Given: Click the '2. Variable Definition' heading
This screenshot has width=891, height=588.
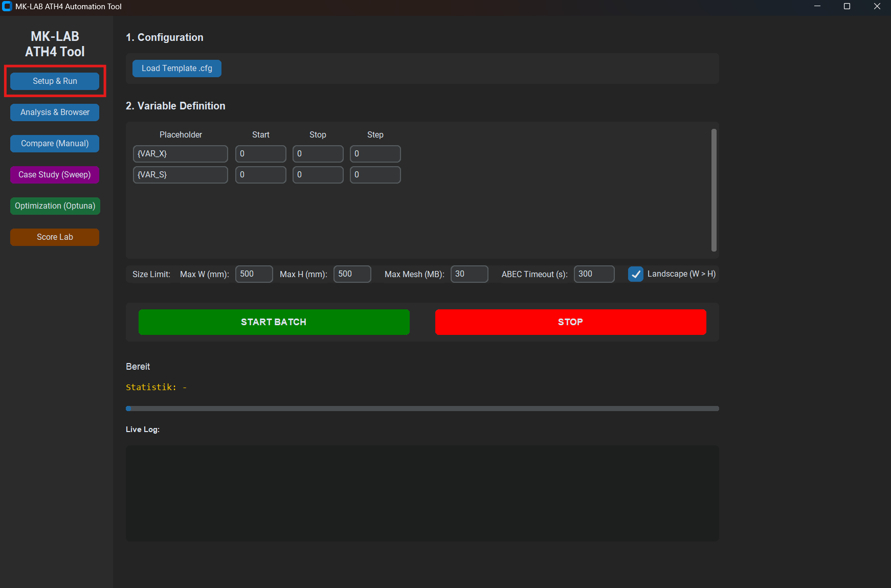Looking at the screenshot, I should click(175, 106).
